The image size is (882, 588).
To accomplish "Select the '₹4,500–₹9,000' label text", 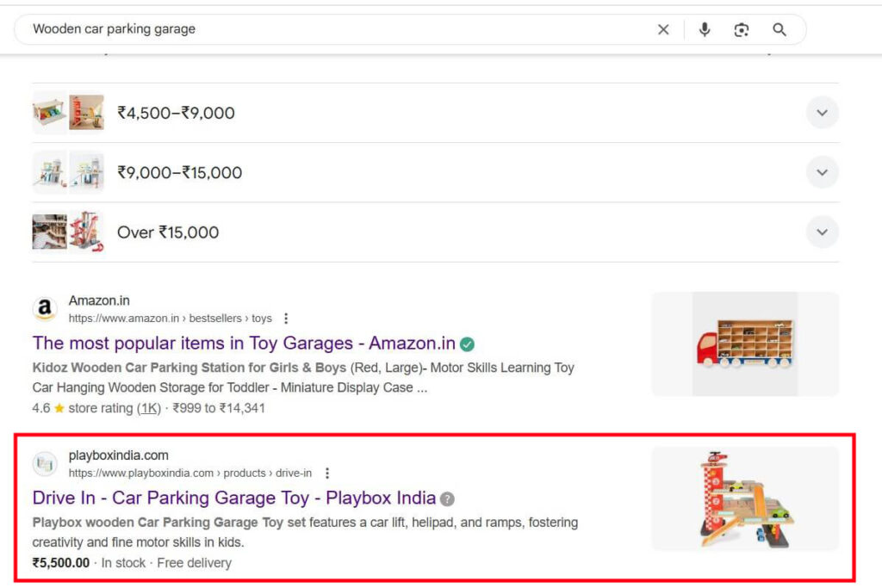I will coord(176,113).
